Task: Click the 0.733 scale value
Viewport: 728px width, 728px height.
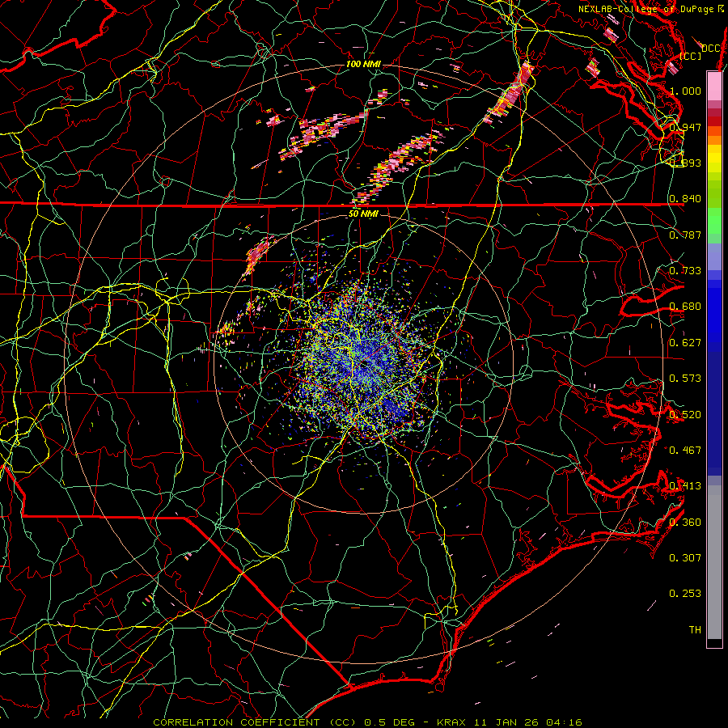Action: (x=685, y=271)
